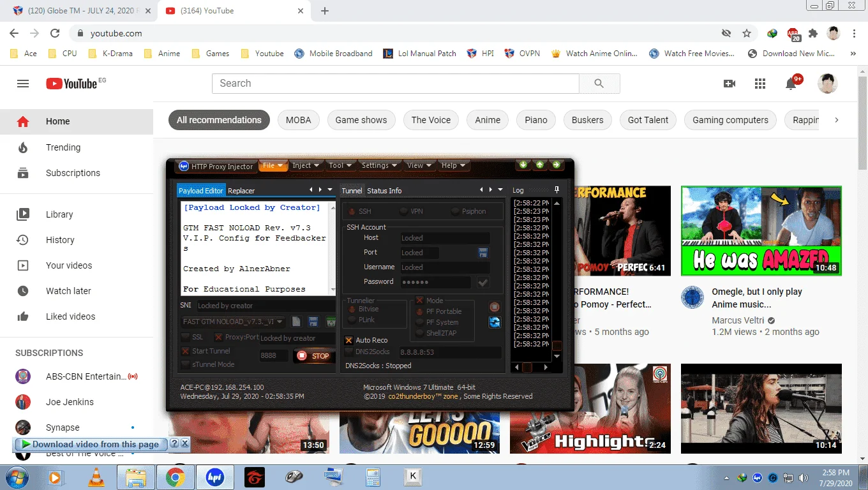This screenshot has height=490, width=868.
Task: Open the View dropdown menu
Action: coord(419,166)
